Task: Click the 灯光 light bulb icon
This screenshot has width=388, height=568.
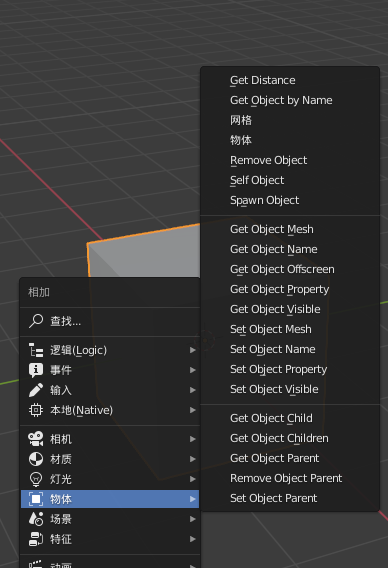Action: pos(36,479)
